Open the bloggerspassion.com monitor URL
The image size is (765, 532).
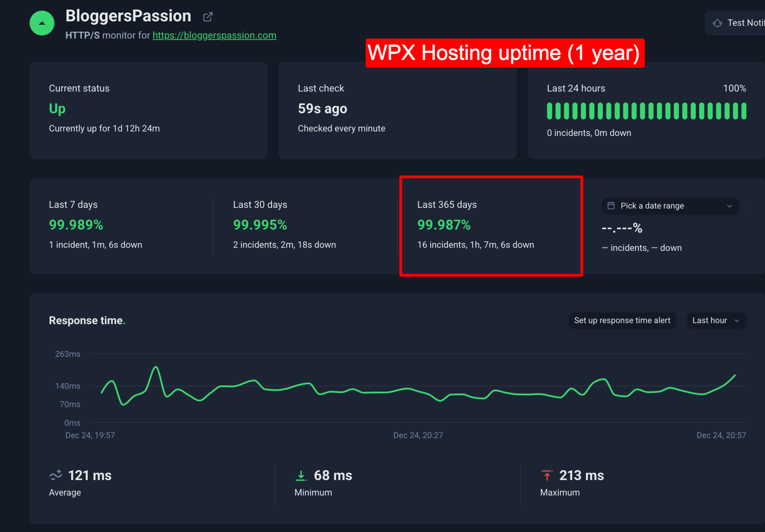pyautogui.click(x=214, y=35)
